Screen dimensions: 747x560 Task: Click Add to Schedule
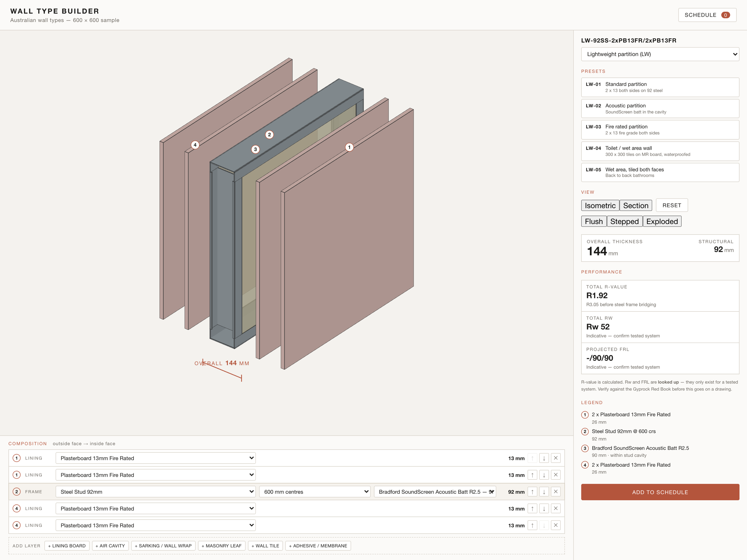(660, 492)
